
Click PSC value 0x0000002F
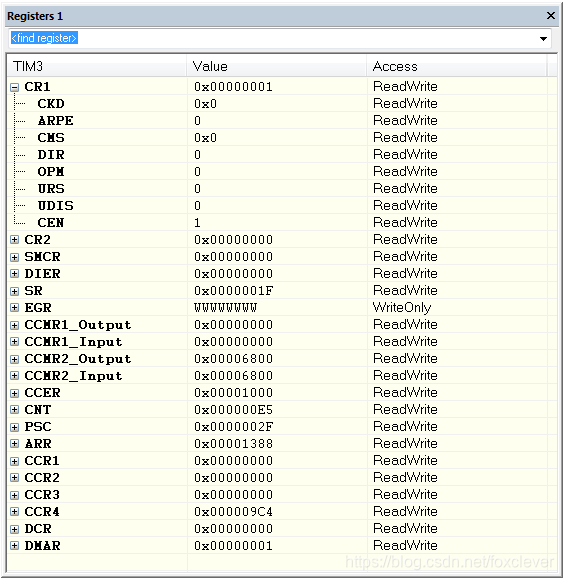(x=233, y=427)
